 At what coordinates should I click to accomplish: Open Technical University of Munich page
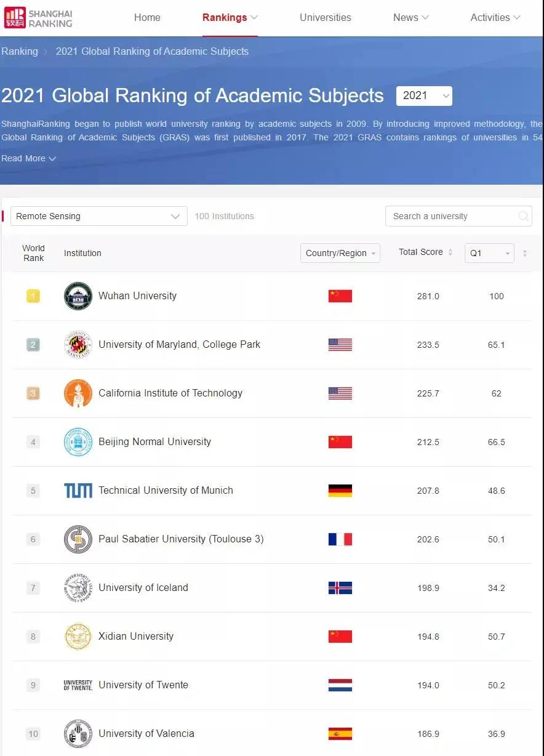(166, 490)
